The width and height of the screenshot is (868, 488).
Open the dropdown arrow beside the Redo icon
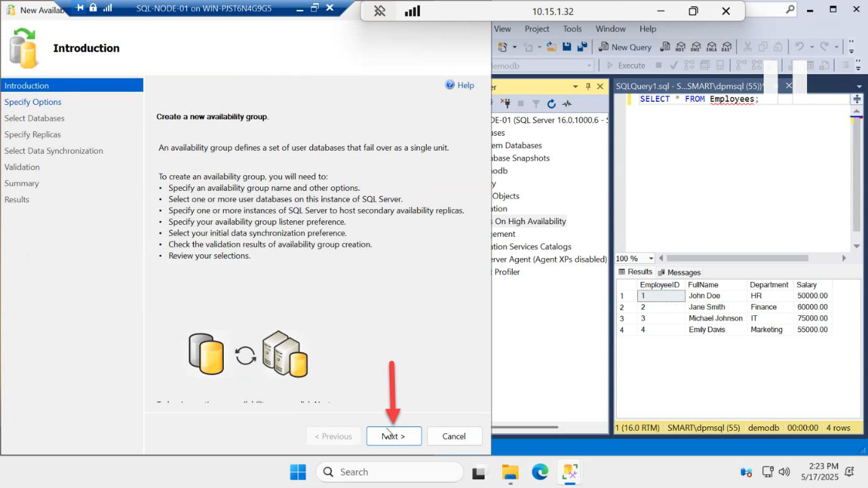point(837,47)
